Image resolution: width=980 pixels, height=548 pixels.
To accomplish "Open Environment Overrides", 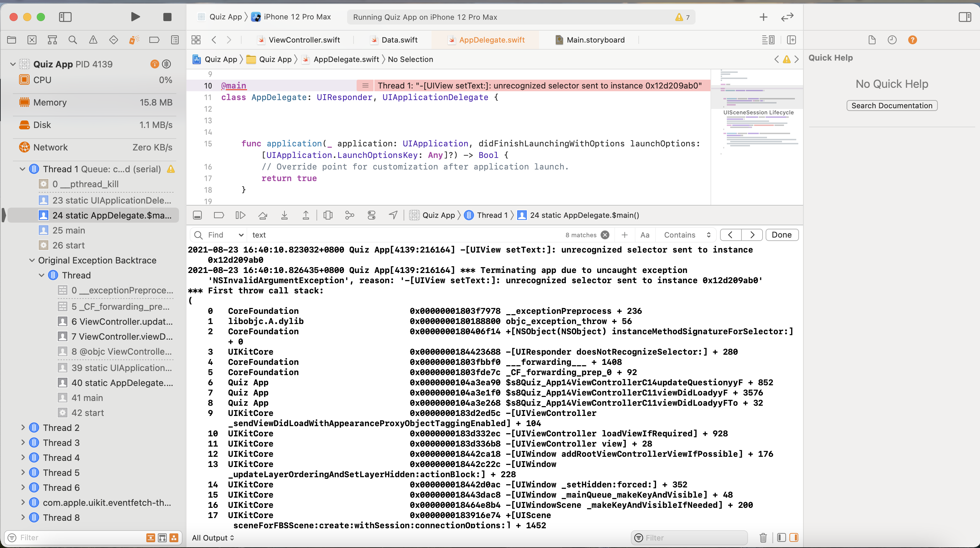I will pos(371,215).
